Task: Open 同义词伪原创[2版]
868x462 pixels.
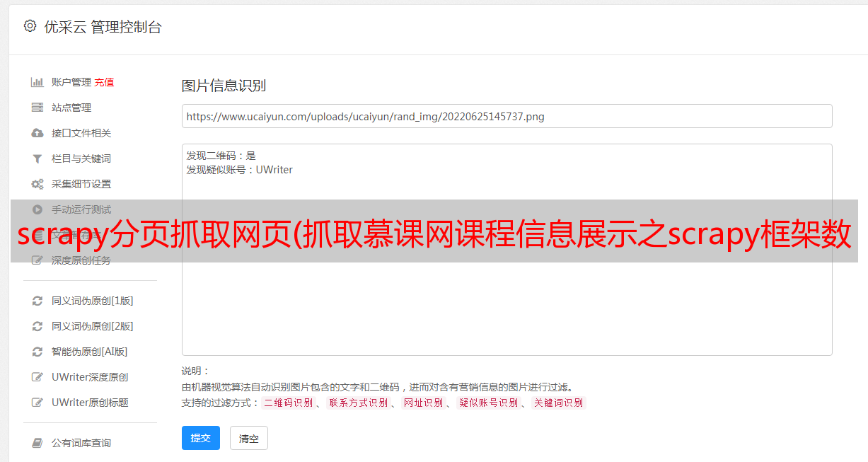Action: [x=93, y=326]
